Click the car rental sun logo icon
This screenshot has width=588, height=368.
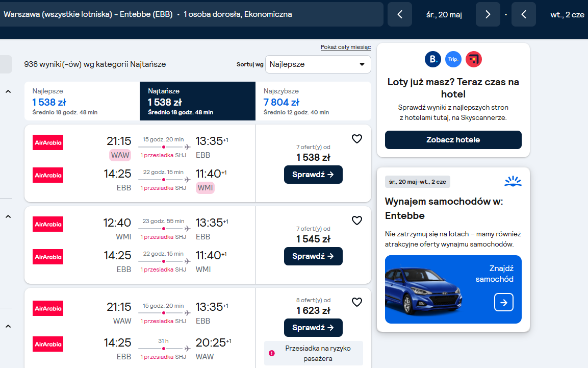click(513, 182)
